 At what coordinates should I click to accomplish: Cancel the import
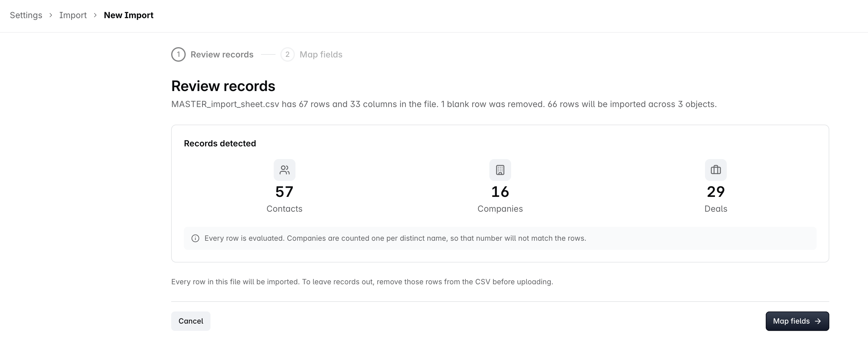(x=191, y=321)
